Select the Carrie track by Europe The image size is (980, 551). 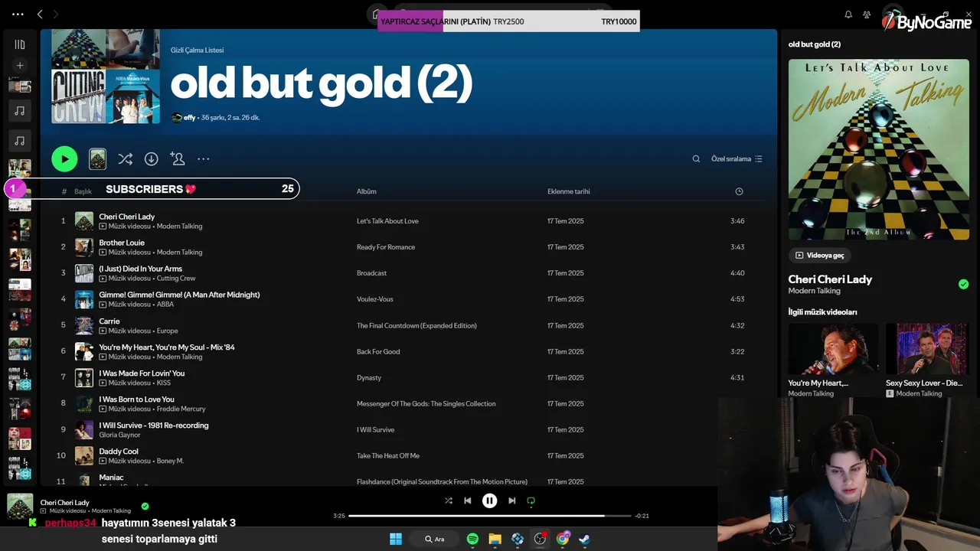coord(109,321)
